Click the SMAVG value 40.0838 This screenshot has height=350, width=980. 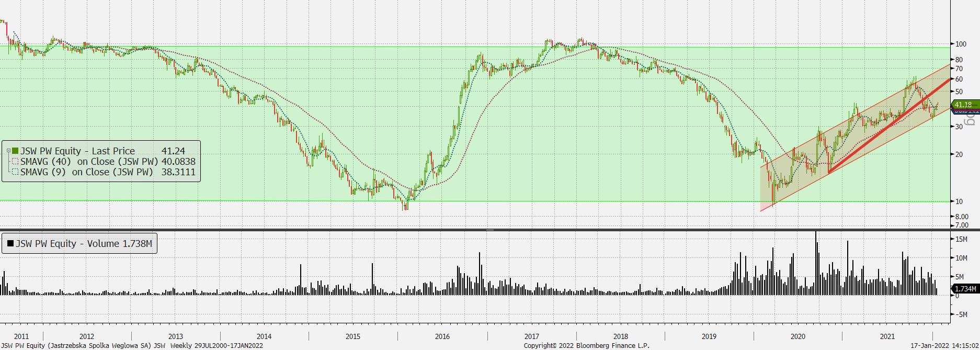click(179, 162)
